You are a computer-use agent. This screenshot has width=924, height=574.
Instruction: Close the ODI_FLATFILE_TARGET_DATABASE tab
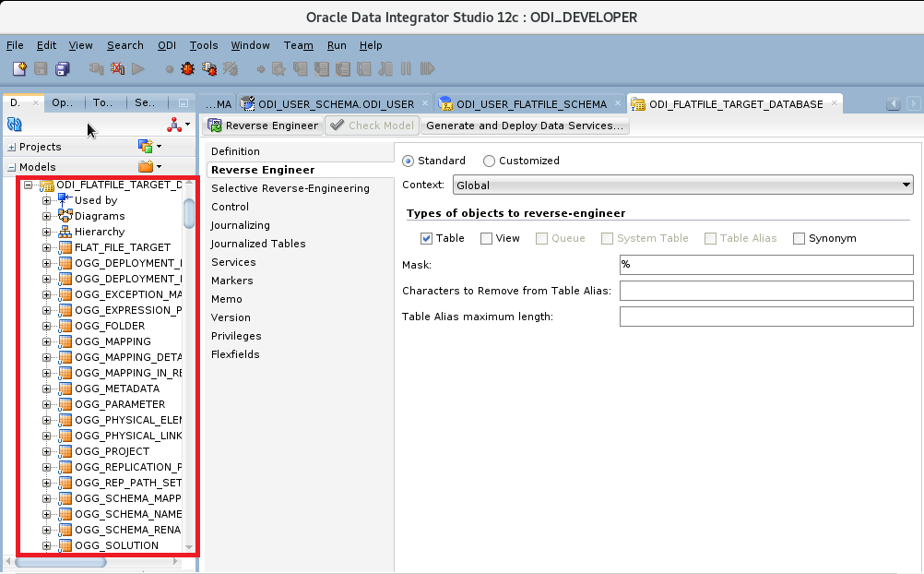[x=835, y=103]
